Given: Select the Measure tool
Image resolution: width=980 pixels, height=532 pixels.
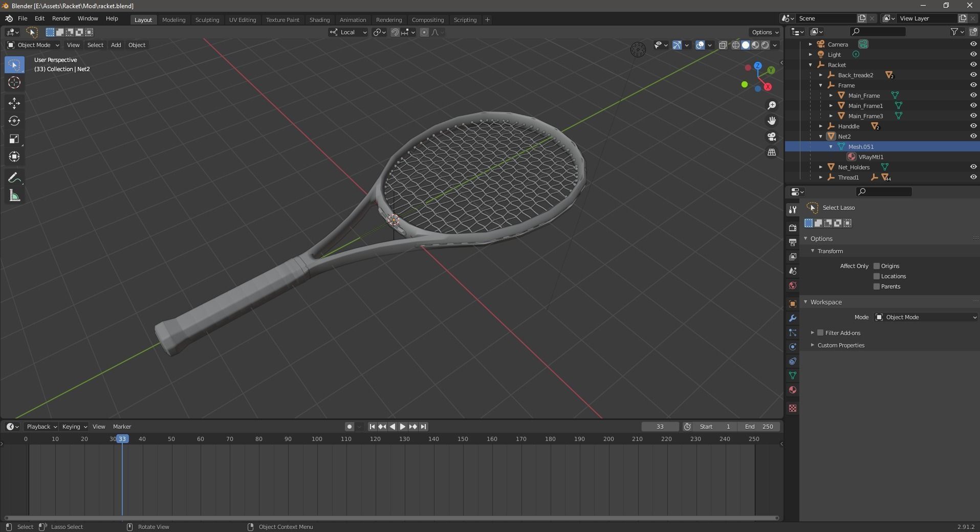Looking at the screenshot, I should click(x=14, y=196).
